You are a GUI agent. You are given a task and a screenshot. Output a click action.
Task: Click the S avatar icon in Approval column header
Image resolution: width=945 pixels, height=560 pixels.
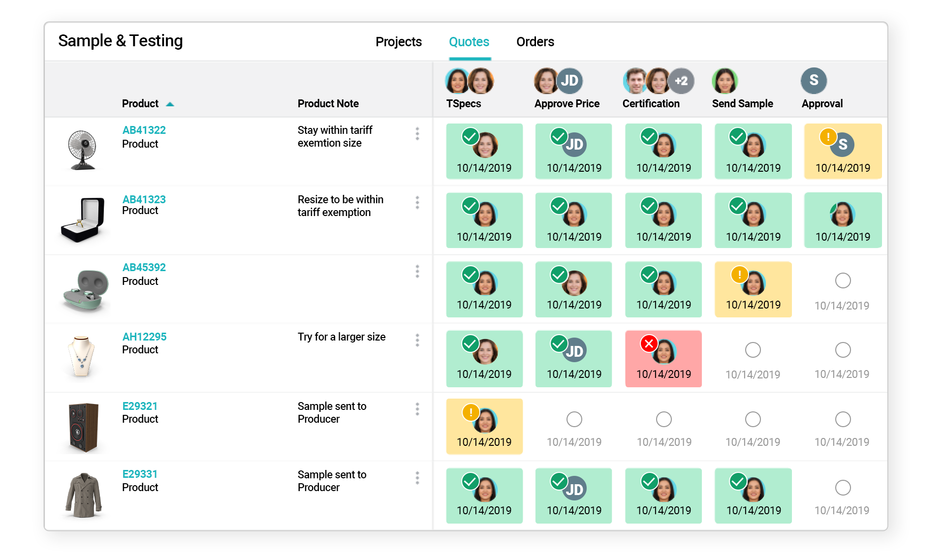(814, 80)
